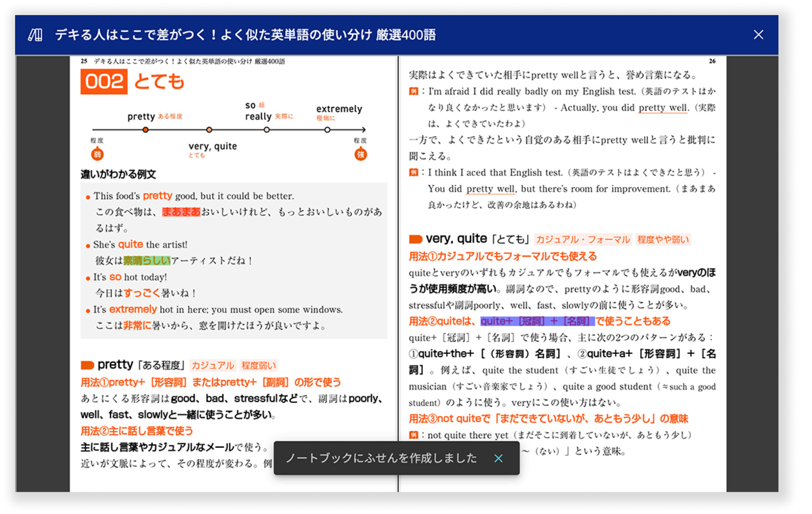
Task: Select the 強 degree badge on the scale
Action: pyautogui.click(x=361, y=154)
